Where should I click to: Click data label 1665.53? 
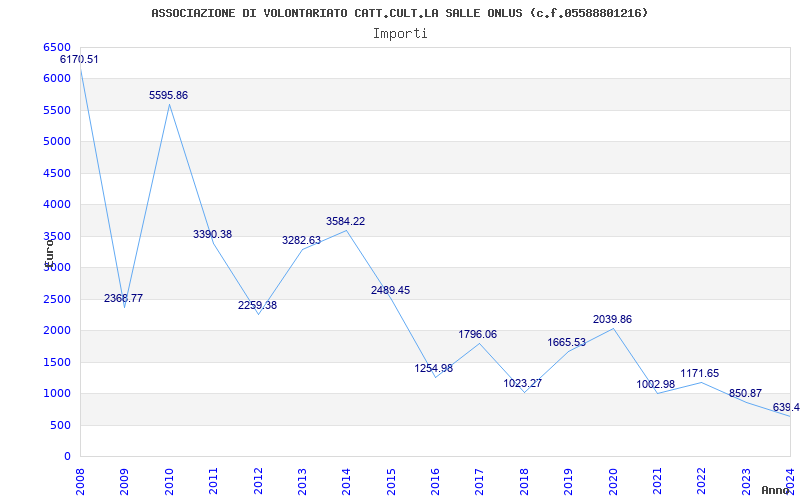pos(567,342)
